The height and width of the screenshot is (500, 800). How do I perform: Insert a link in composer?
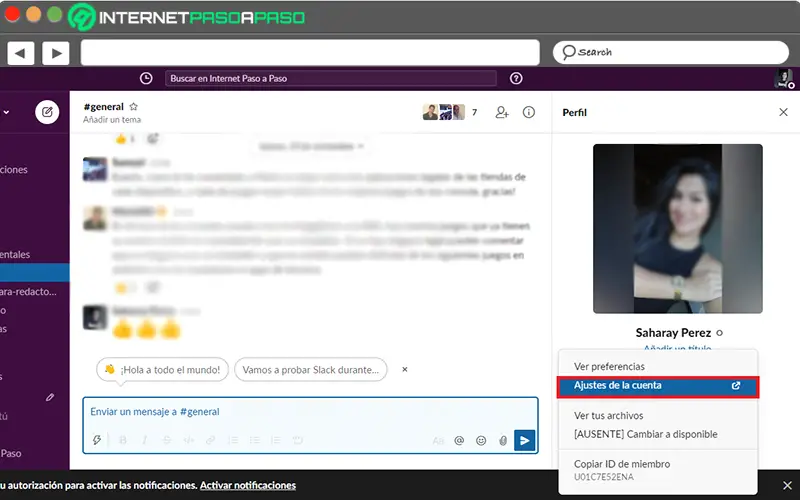pos(210,440)
